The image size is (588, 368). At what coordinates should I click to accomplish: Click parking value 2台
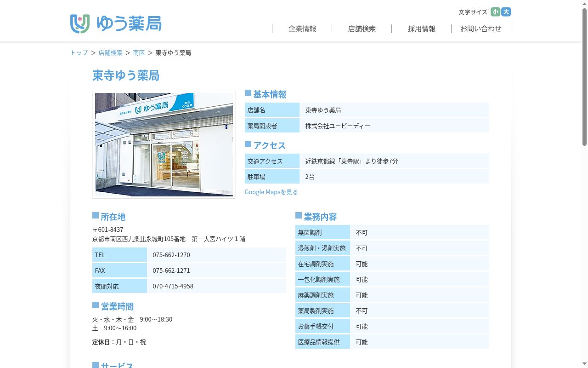(x=310, y=177)
